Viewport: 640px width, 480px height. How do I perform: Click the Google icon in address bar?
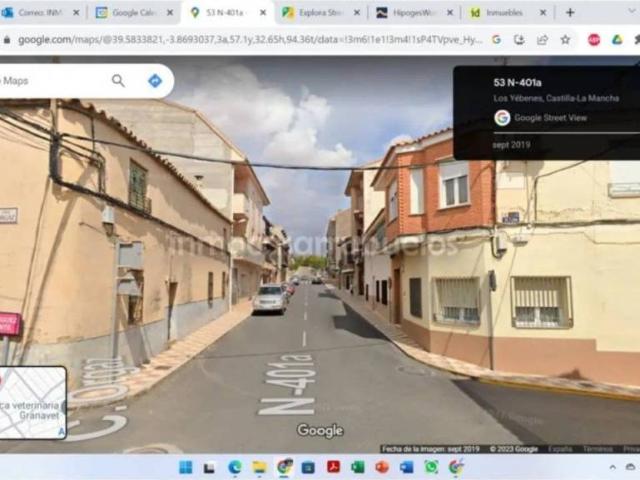496,40
